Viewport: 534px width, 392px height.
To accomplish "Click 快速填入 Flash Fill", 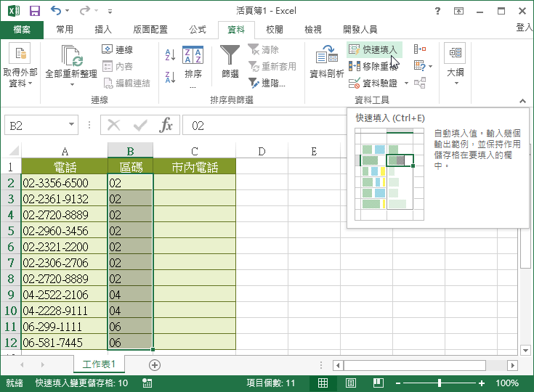I will [x=373, y=49].
